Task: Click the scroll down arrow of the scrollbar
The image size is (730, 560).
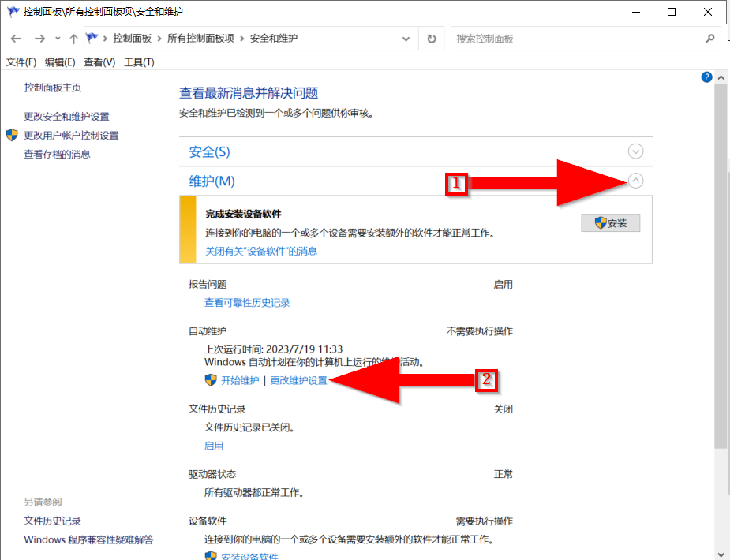Action: point(721,554)
